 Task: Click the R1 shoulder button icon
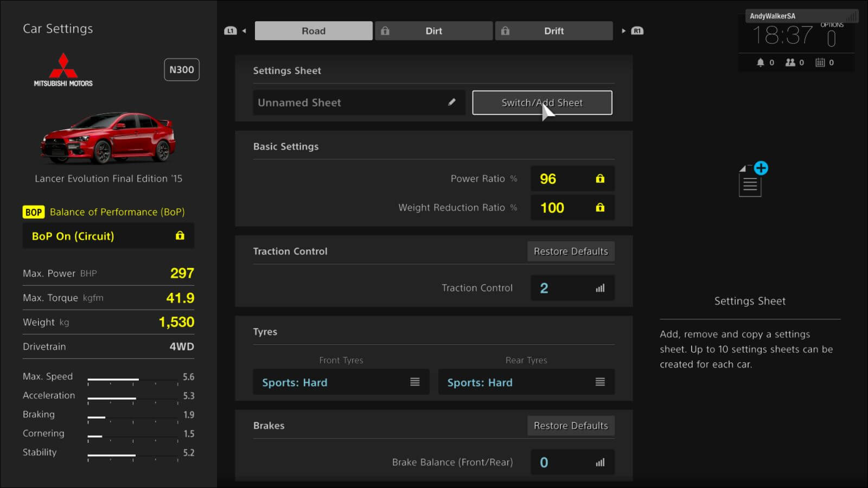(637, 31)
